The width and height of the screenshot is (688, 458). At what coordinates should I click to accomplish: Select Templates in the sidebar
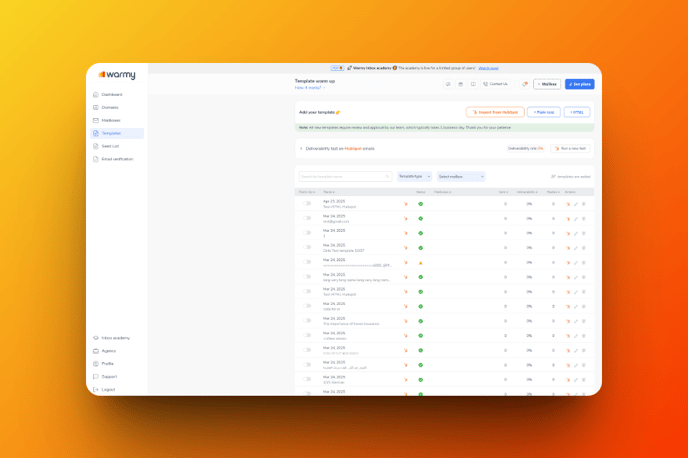[117, 133]
